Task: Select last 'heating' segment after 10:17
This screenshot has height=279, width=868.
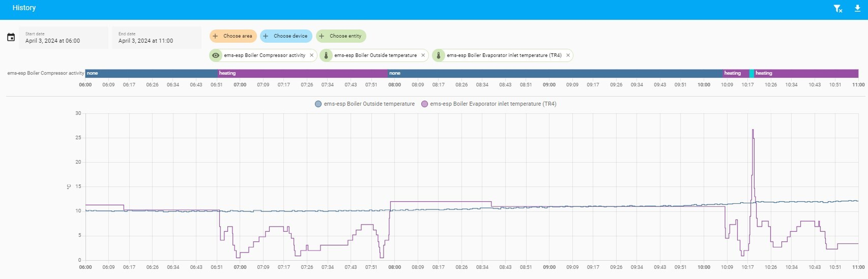Action: point(806,73)
